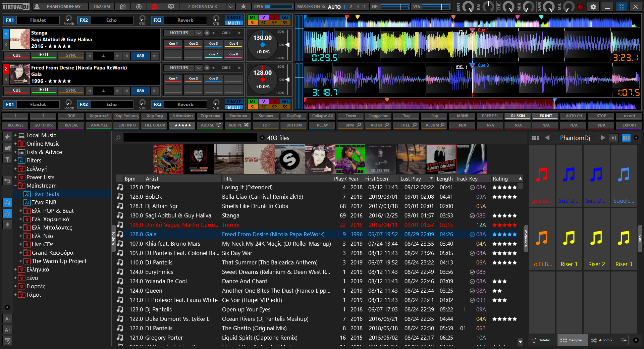
Task: Expand the Local Music tree node
Action: [15, 135]
